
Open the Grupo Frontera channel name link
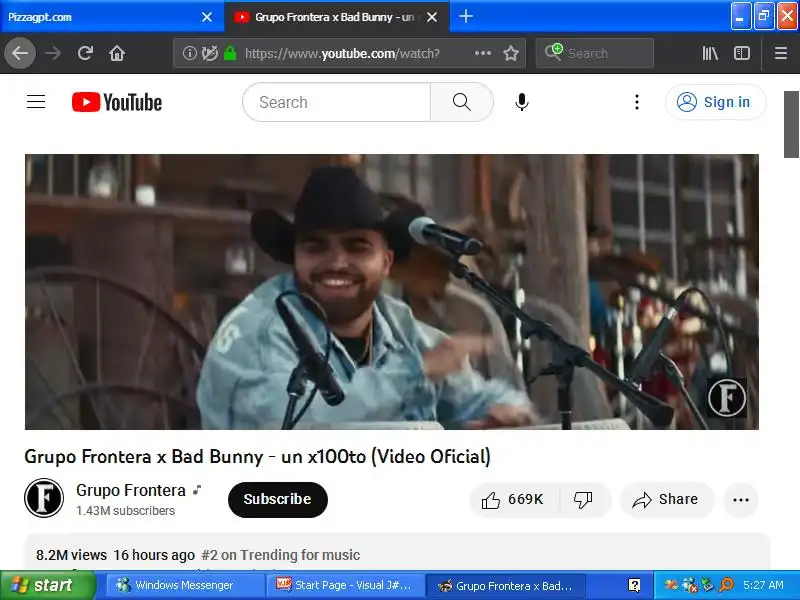pos(131,490)
